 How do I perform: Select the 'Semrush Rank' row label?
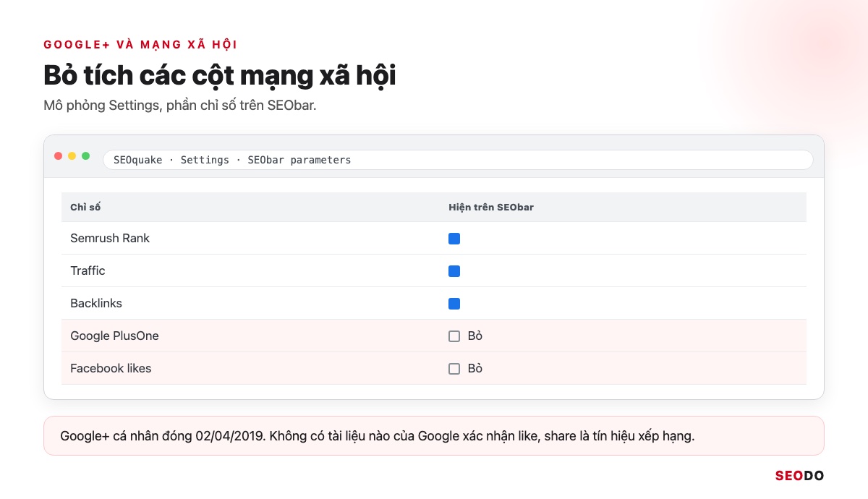point(110,238)
